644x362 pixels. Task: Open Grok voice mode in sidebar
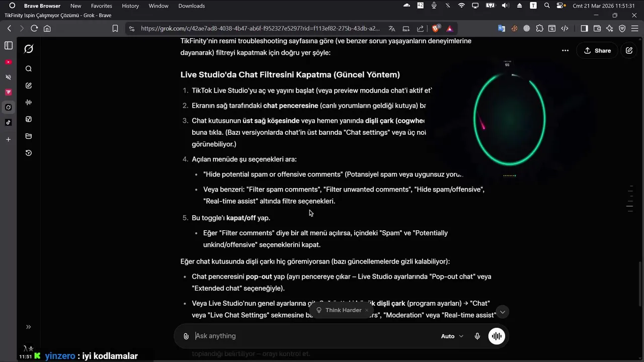point(29,103)
